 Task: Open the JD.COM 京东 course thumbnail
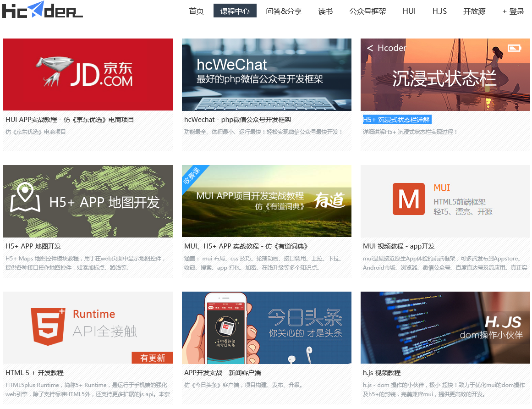pyautogui.click(x=88, y=74)
